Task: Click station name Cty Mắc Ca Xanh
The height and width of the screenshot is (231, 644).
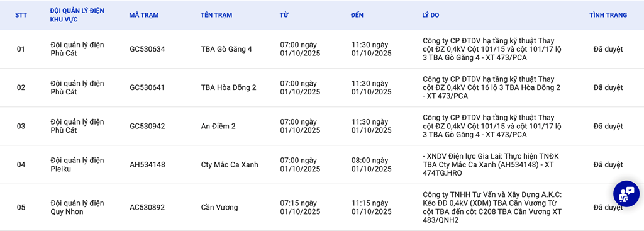Action: (x=230, y=165)
